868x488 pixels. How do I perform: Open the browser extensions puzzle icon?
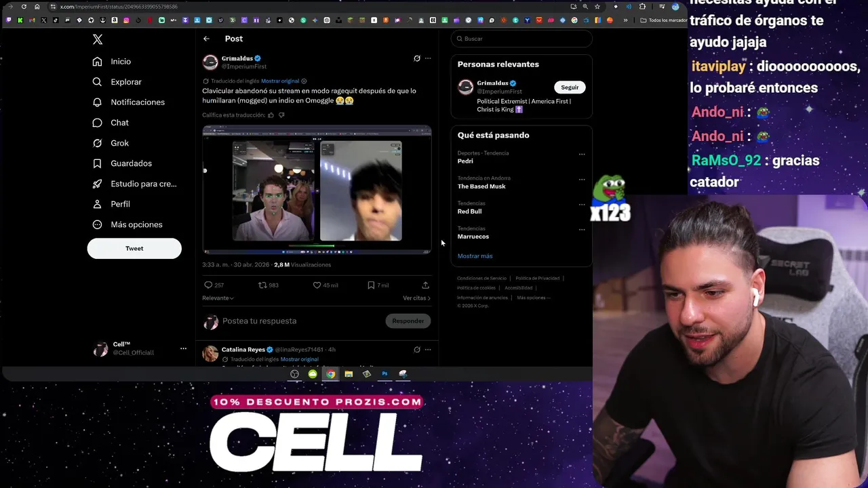[642, 7]
